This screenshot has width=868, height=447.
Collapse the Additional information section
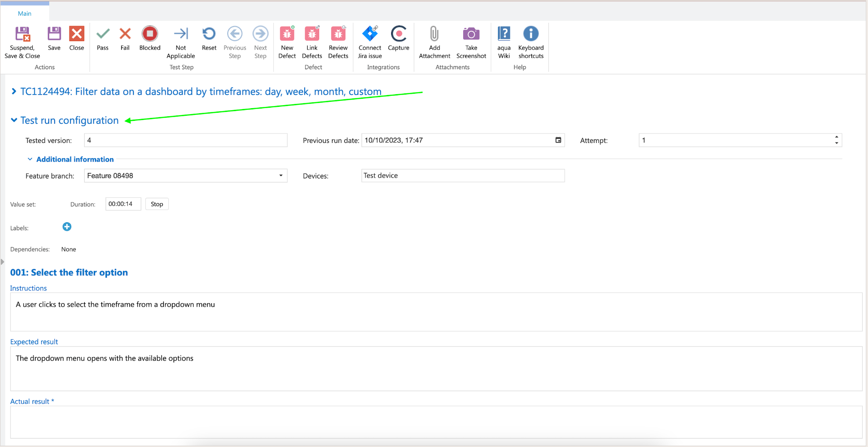[30, 159]
